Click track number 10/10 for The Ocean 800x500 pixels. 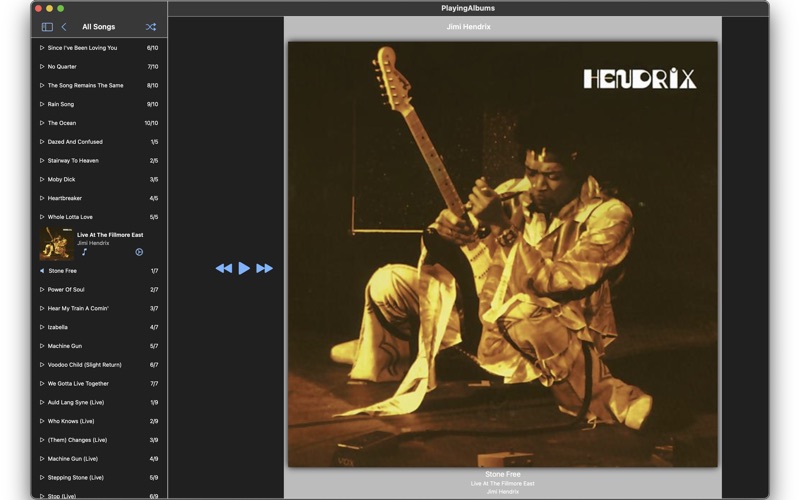tap(151, 123)
